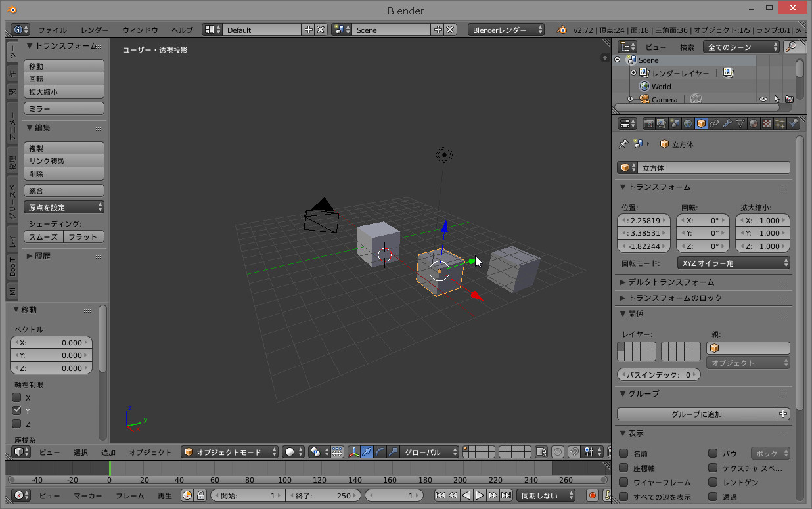
Task: Click the ミラー mirror button
Action: (64, 108)
